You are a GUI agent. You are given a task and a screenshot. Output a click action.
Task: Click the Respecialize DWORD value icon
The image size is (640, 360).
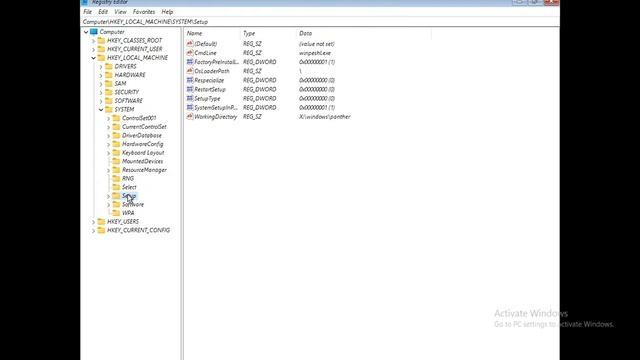pos(190,80)
